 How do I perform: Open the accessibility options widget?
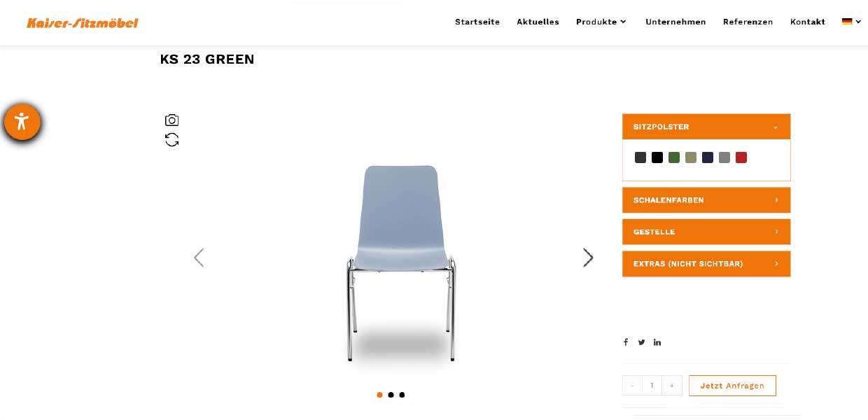coord(22,122)
